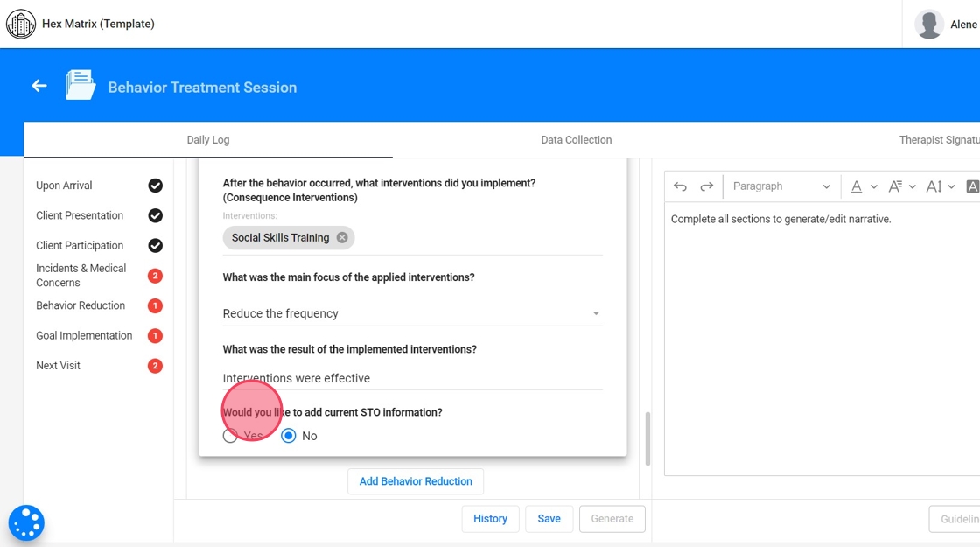980x547 pixels.
Task: Undo the last editor change
Action: click(680, 186)
